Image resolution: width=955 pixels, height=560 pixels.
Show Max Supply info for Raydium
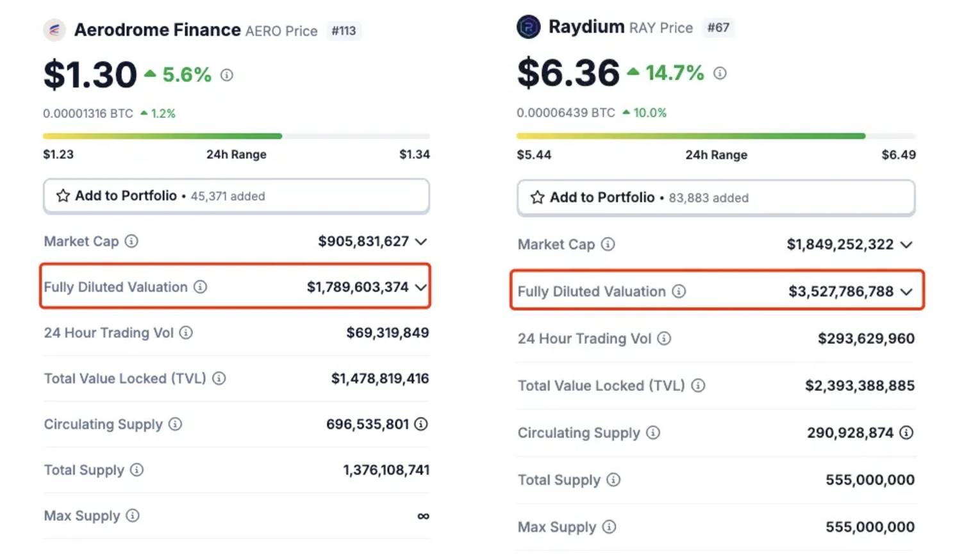609,527
